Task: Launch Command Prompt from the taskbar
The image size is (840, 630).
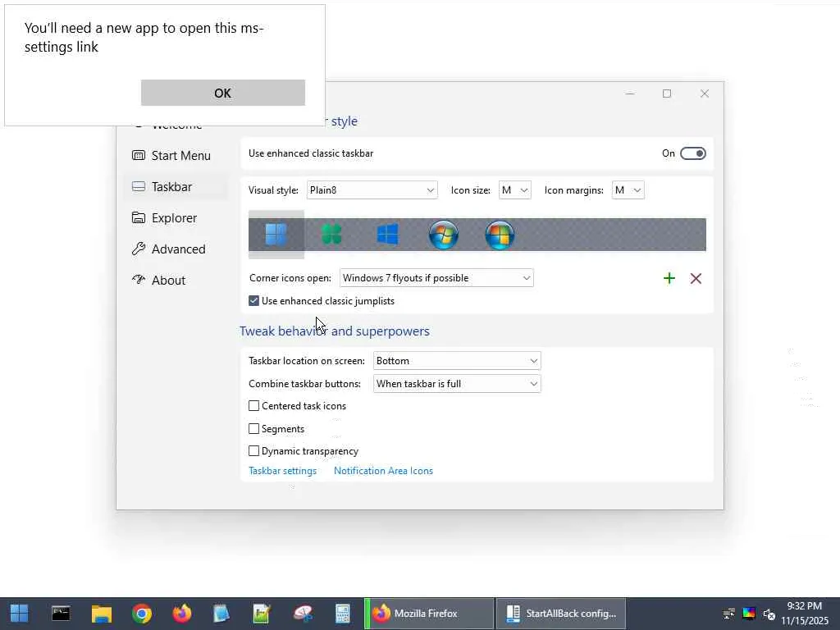Action: coord(61,614)
